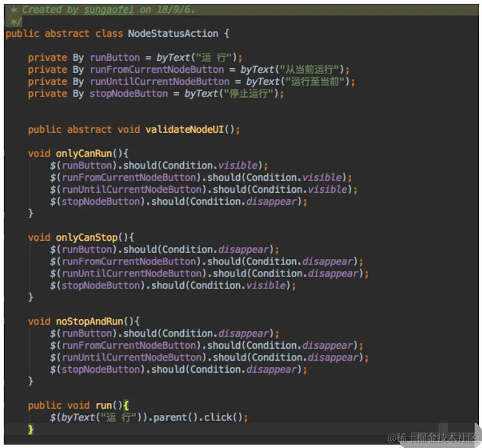
Task: Click the class name NodeStatusAction
Action: click(173, 34)
